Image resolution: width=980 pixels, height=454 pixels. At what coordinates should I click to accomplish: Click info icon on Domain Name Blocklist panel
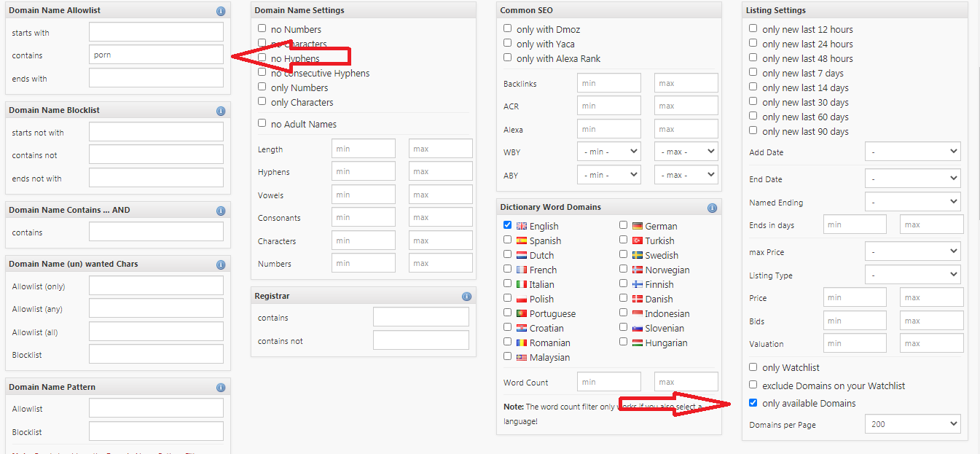pos(221,111)
